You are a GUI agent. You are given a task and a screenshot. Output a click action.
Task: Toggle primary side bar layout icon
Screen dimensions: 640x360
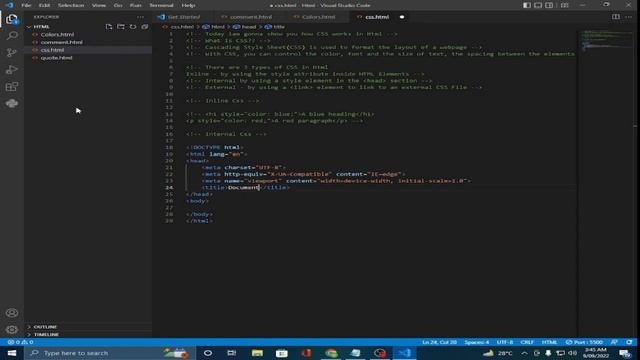click(x=527, y=5)
